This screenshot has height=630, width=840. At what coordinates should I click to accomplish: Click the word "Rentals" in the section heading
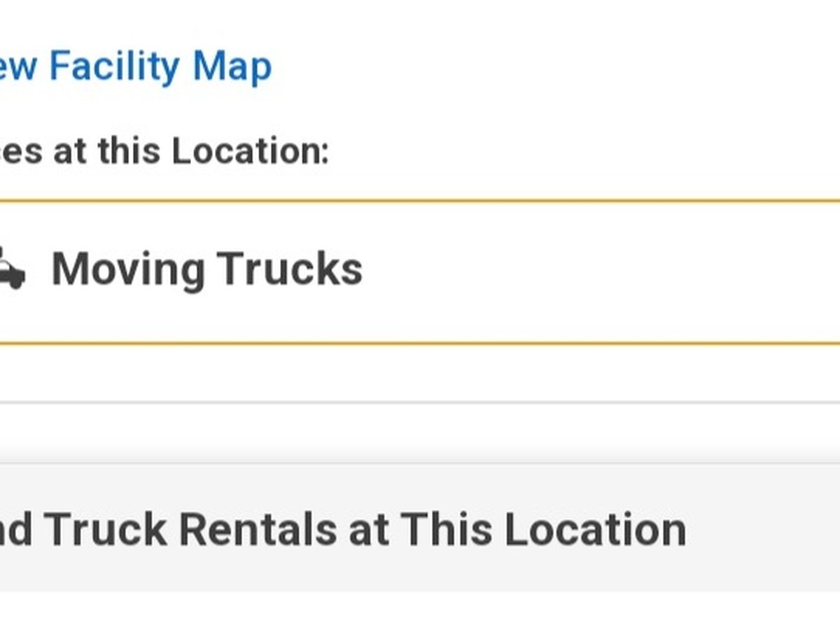click(x=258, y=530)
